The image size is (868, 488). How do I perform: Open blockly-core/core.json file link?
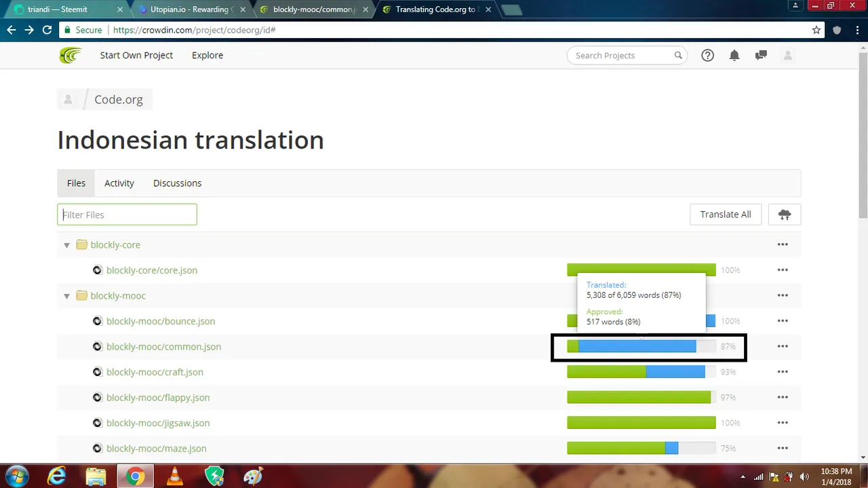point(152,270)
